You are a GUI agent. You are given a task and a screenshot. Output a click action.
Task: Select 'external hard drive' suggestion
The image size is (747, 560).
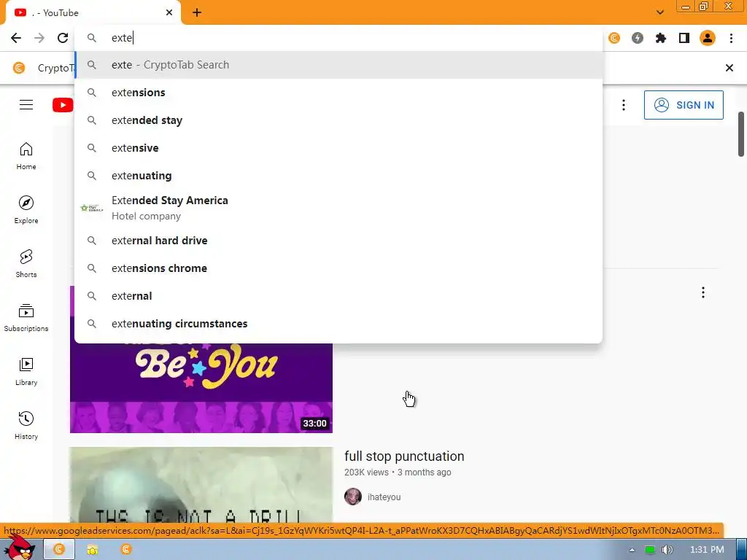338,241
